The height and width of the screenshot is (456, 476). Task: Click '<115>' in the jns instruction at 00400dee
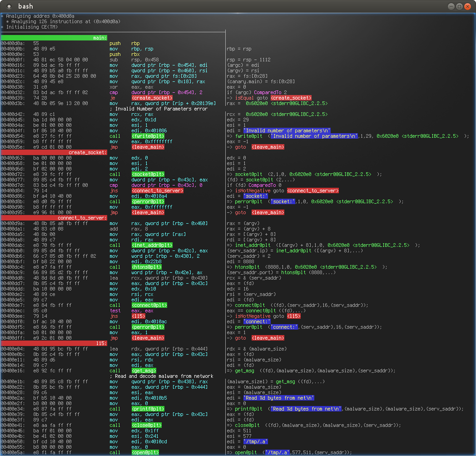coord(139,316)
